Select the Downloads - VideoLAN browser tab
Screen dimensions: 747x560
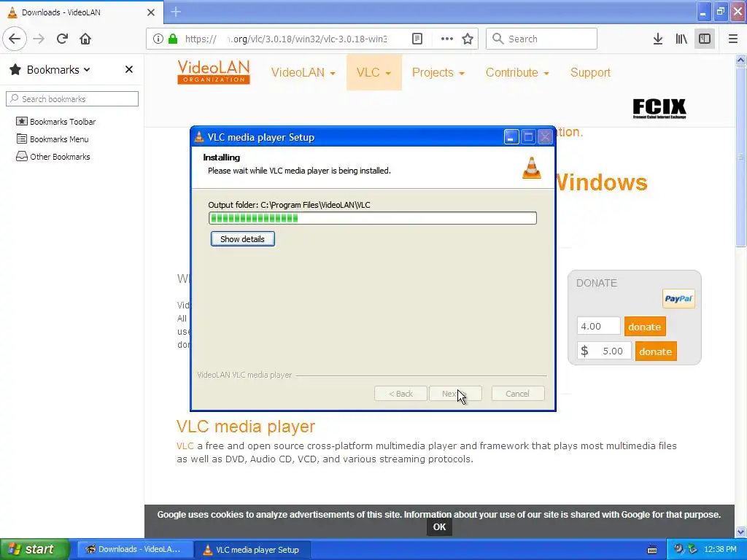point(81,12)
